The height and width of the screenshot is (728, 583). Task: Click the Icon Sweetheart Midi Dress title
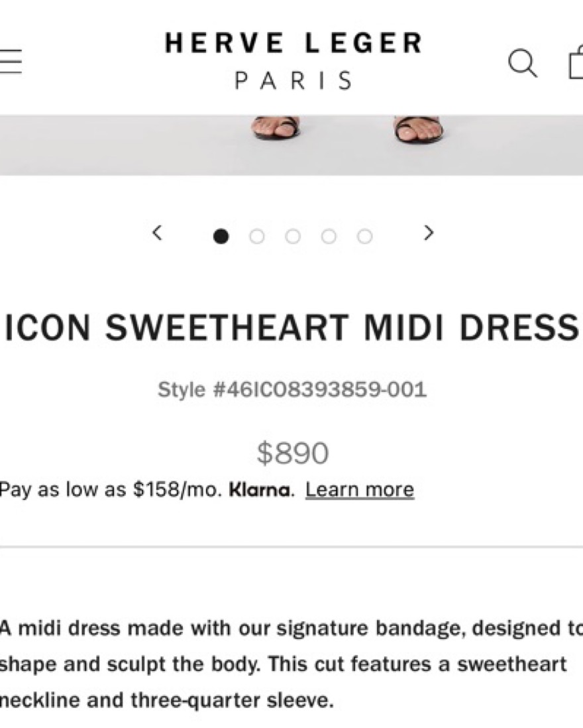click(291, 328)
